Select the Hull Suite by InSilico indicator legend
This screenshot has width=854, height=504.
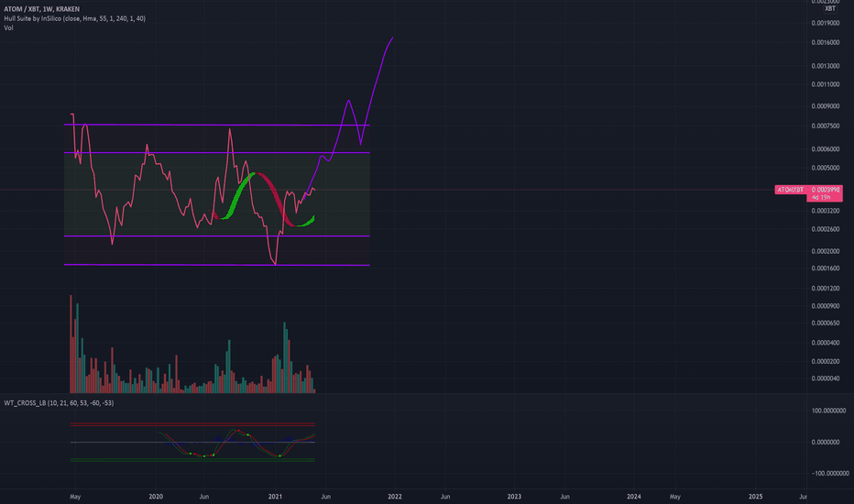[x=74, y=18]
